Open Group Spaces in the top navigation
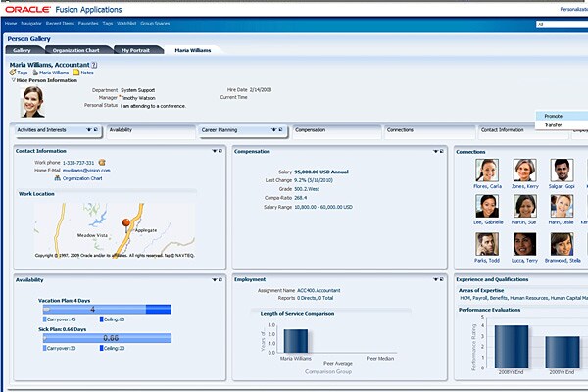588x392 pixels. [x=155, y=24]
